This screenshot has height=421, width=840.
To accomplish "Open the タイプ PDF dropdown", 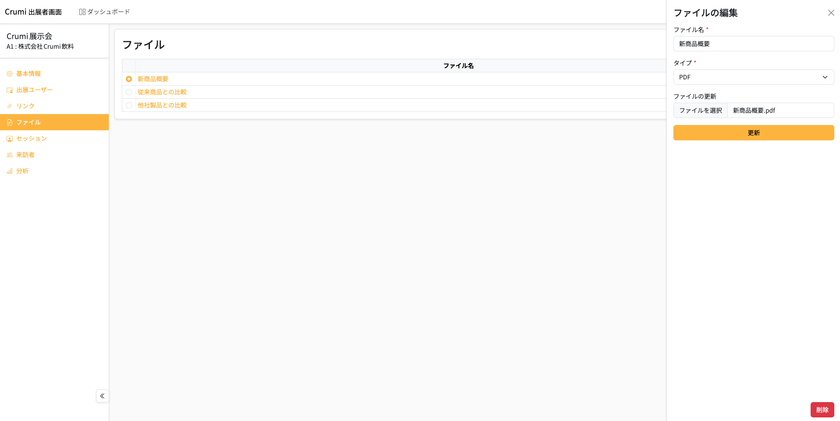I will pyautogui.click(x=753, y=77).
